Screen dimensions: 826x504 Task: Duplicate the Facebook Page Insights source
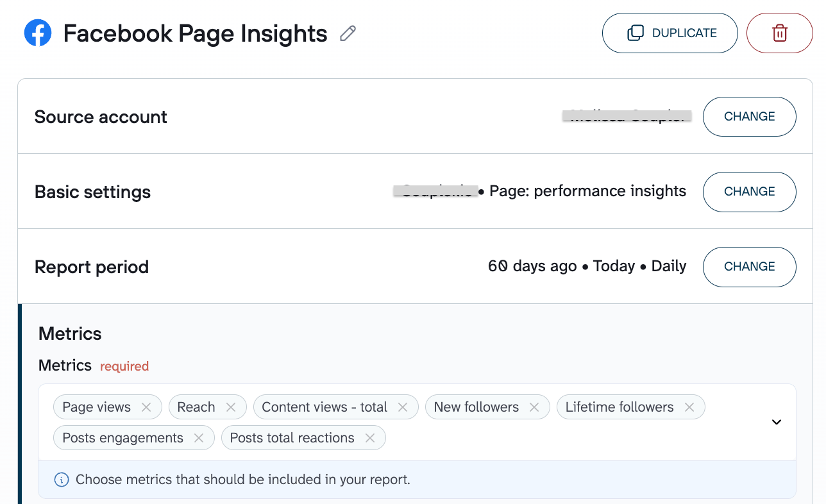tap(670, 33)
